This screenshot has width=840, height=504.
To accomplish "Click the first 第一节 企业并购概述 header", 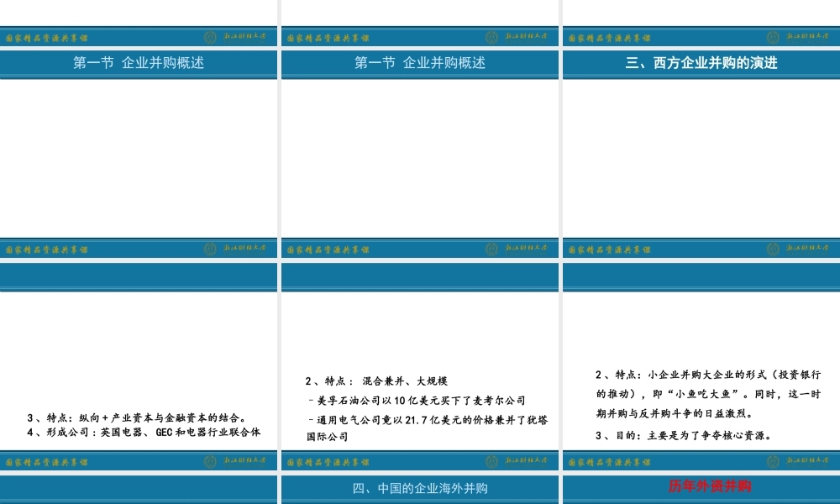I will click(x=141, y=61).
